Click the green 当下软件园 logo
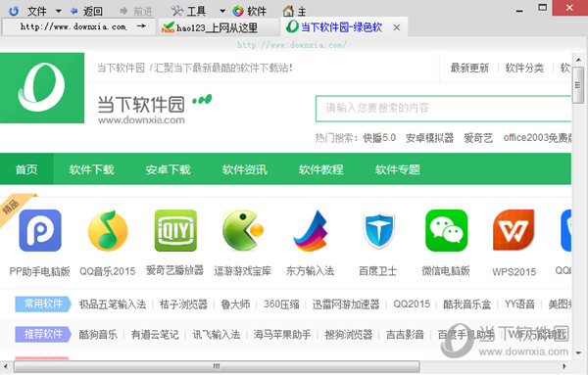588x375 pixels. 41,88
